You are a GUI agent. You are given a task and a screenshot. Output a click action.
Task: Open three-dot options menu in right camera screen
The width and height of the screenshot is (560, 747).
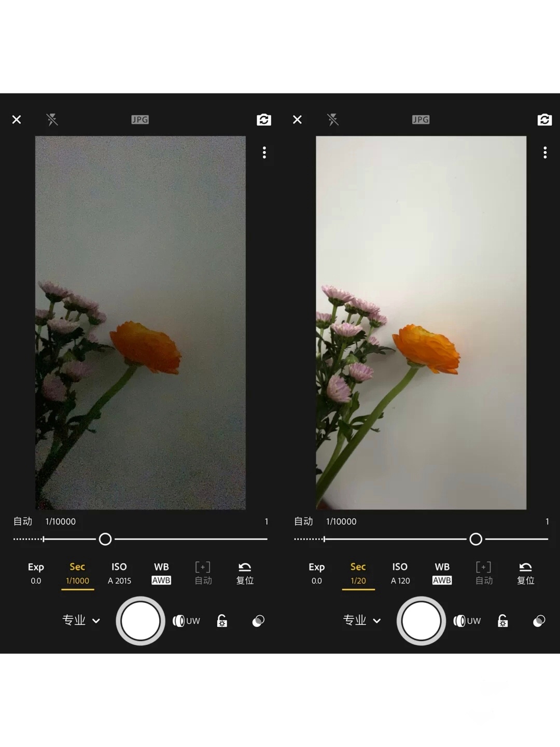click(545, 153)
